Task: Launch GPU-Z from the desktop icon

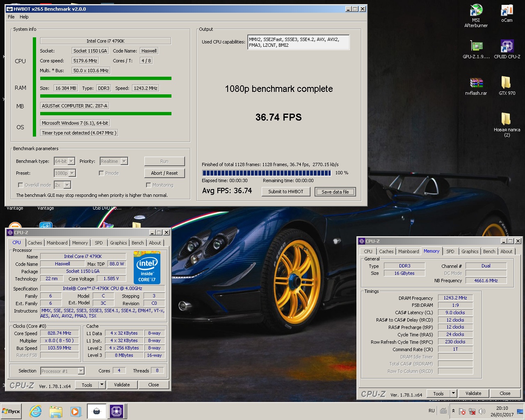Action: point(476,50)
